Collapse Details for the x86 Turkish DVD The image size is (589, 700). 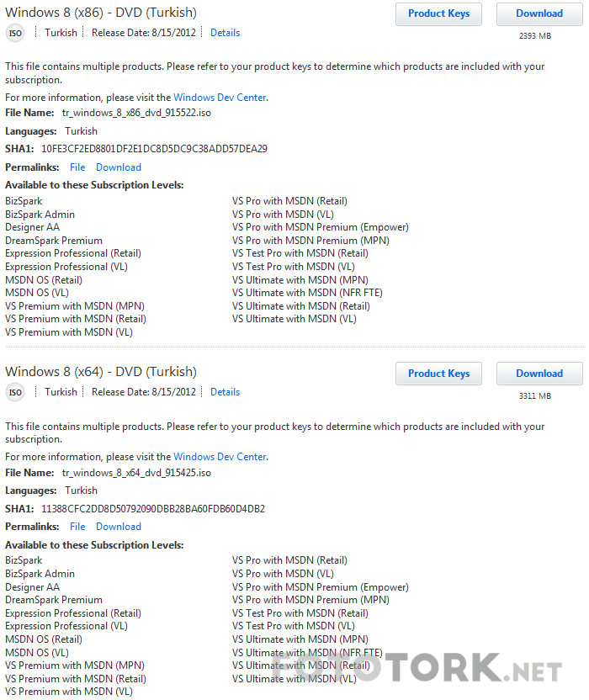[225, 33]
